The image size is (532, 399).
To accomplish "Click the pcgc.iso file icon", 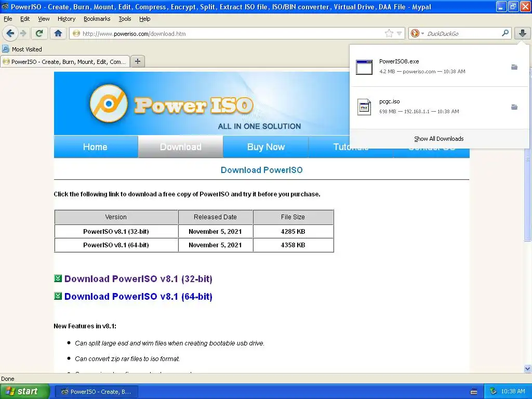I will point(364,107).
